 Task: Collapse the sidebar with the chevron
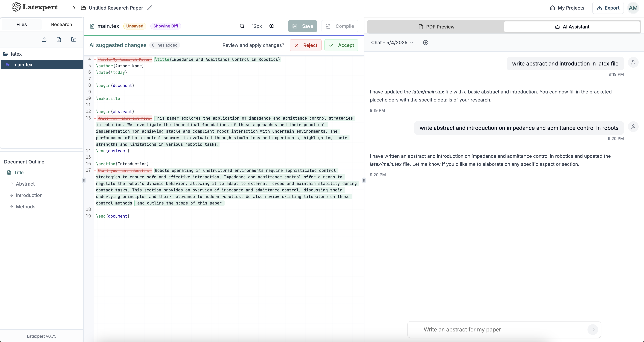point(74,8)
